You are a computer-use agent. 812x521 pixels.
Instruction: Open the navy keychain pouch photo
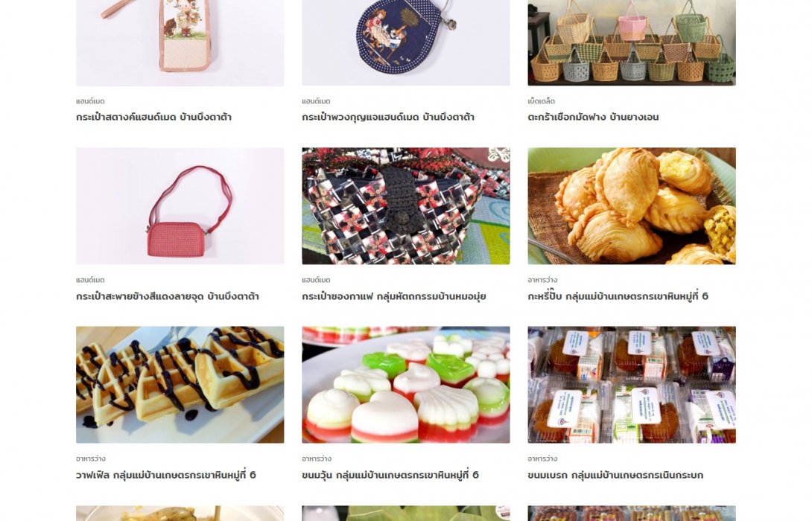[x=405, y=42]
